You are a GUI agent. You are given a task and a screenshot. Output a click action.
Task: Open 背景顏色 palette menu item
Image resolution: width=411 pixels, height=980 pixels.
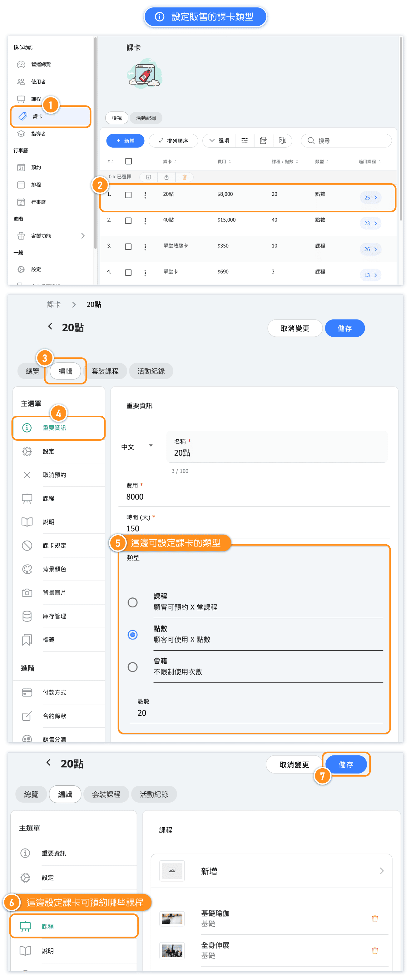(54, 569)
